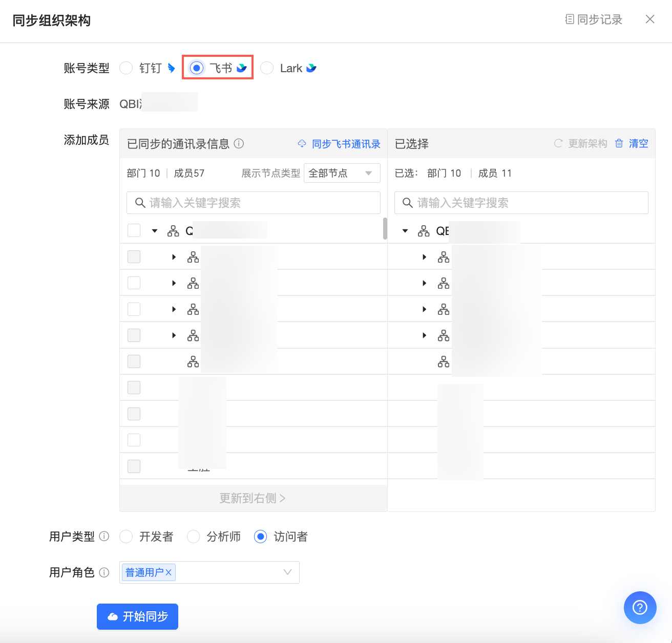Click the cloud icon beside 同步飞书通讯录
Image resolution: width=672 pixels, height=643 pixels.
coord(302,144)
